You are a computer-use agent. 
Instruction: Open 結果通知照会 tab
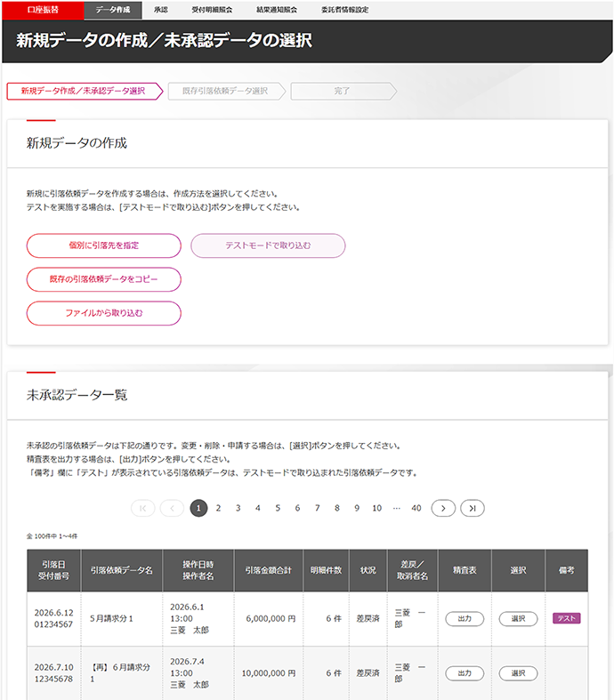[x=276, y=9]
